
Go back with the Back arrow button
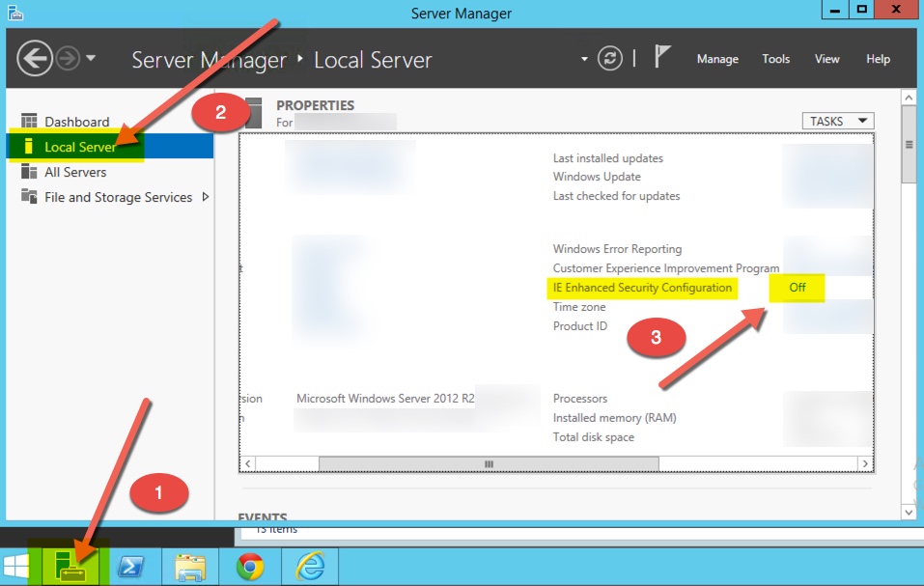tap(34, 58)
